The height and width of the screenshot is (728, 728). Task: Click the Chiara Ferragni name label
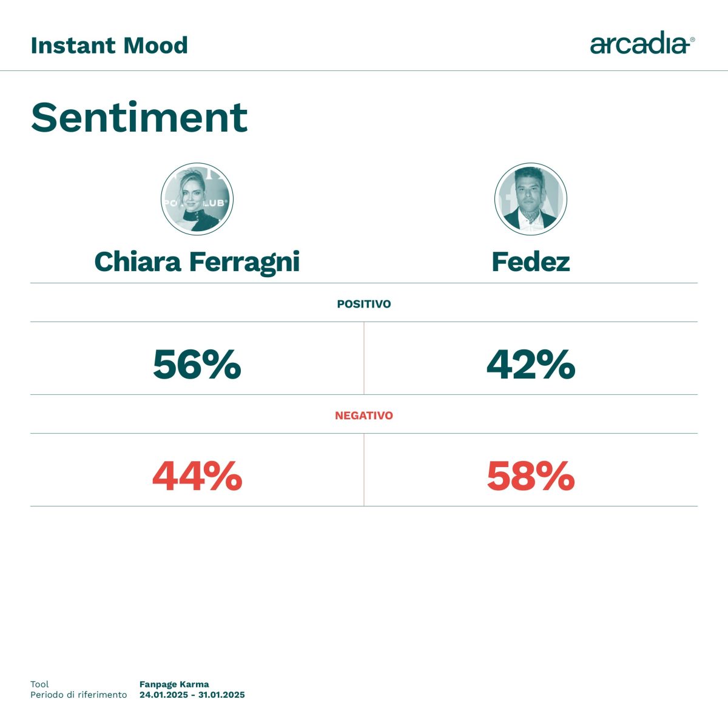(197, 262)
